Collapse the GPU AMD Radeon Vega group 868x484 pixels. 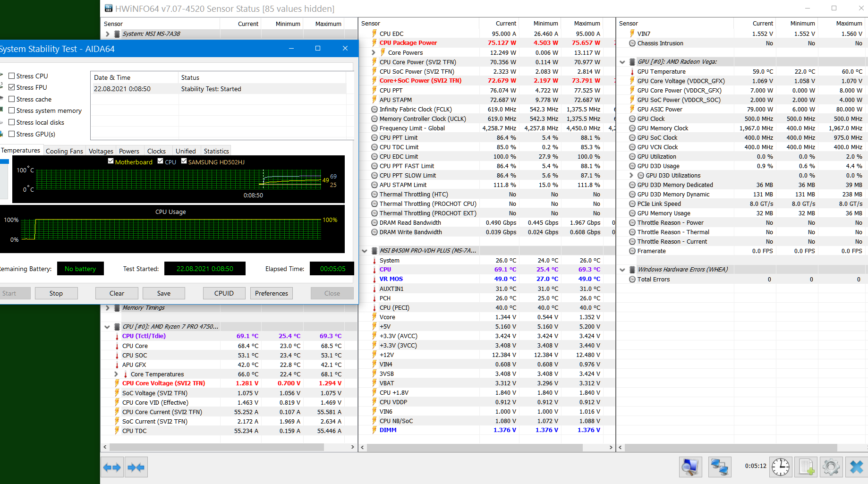click(622, 62)
